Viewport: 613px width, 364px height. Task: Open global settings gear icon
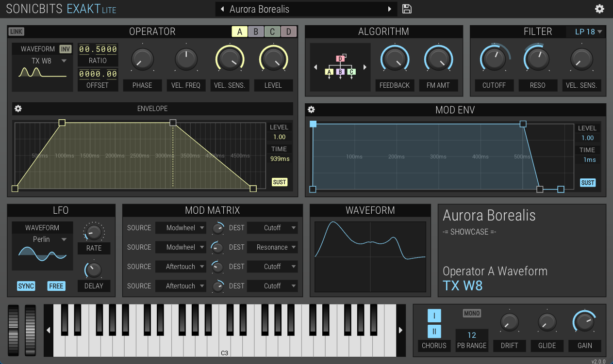(x=599, y=9)
